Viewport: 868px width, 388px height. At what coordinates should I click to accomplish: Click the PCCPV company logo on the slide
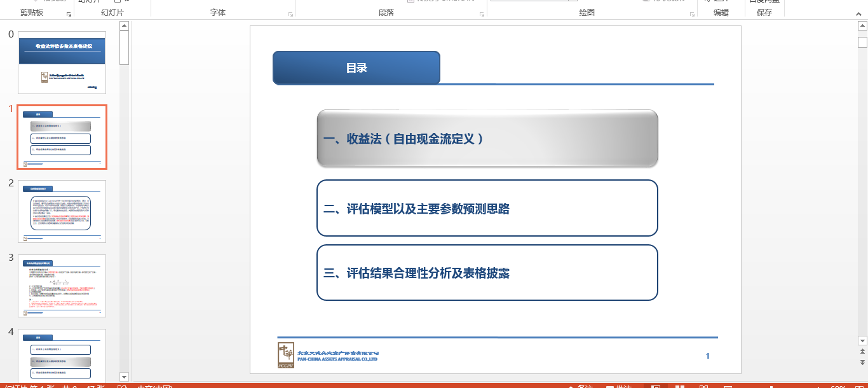(x=286, y=355)
